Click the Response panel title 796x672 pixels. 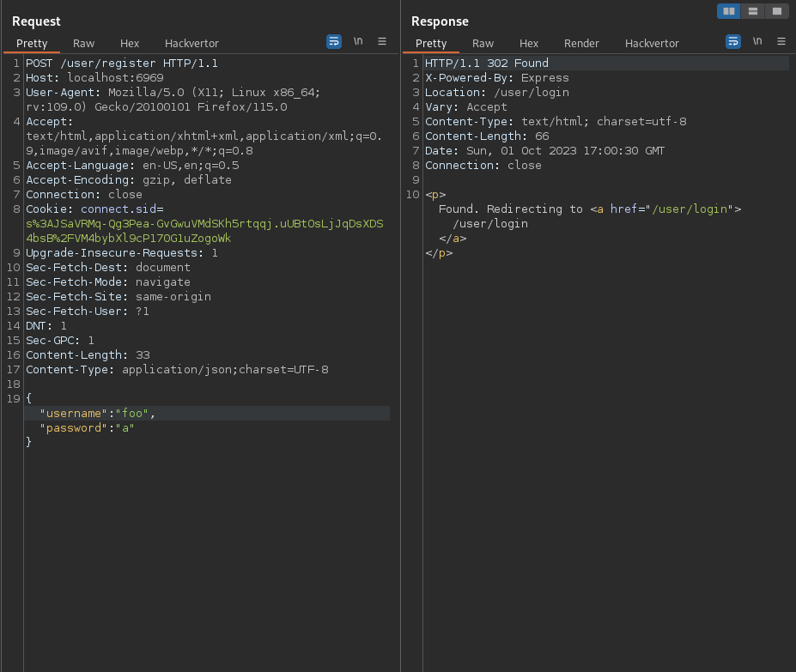pyautogui.click(x=440, y=21)
